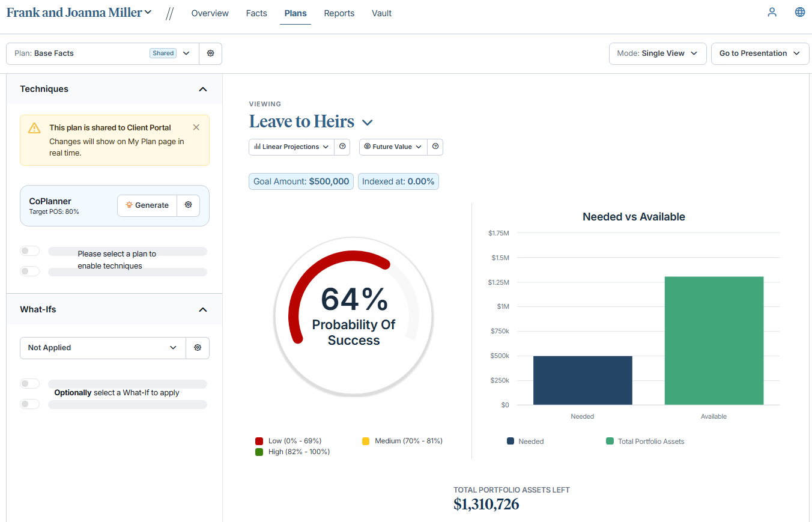Screen dimensions: 812x522
Task: Dismiss the Client Portal shared warning
Action: coord(196,127)
